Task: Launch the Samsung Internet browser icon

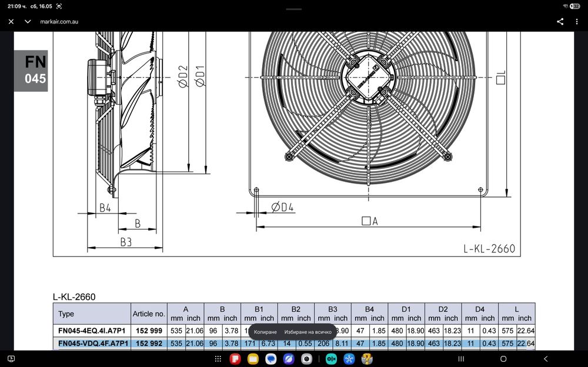Action: (289, 359)
